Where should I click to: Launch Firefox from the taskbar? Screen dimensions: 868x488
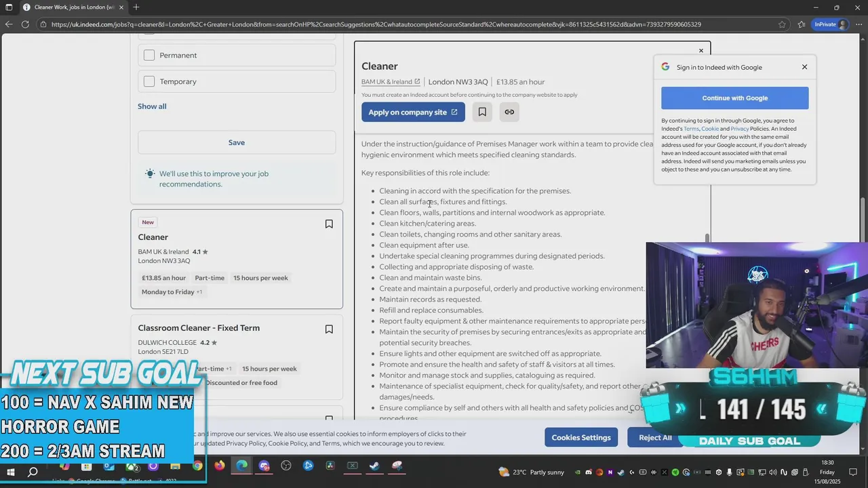pos(220,466)
